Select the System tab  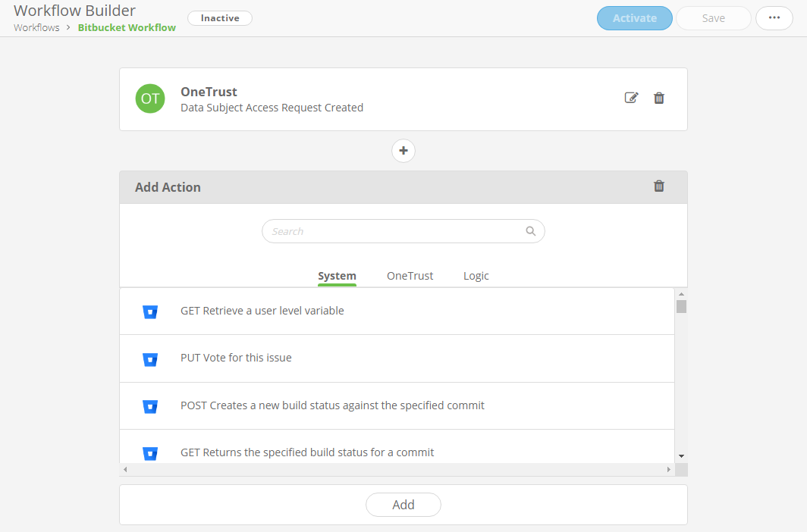[337, 276]
